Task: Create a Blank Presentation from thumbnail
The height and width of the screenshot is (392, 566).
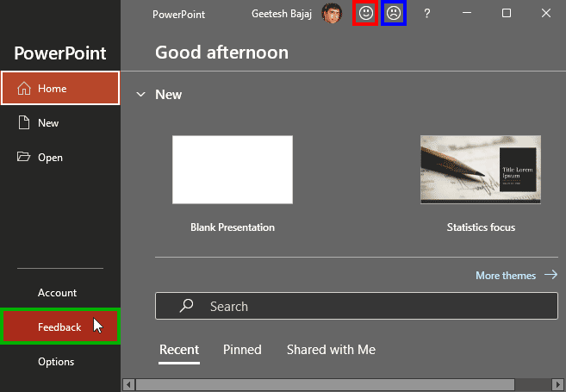Action: 233,170
